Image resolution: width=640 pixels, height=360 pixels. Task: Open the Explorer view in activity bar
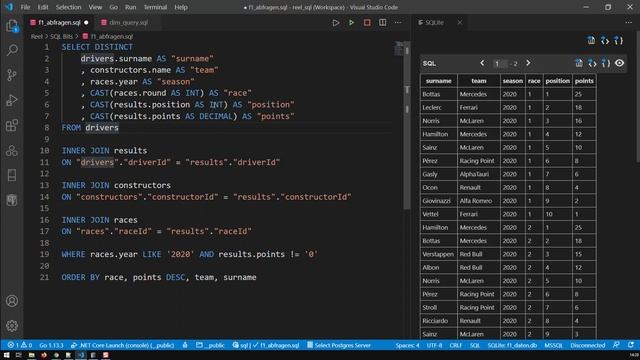12,26
